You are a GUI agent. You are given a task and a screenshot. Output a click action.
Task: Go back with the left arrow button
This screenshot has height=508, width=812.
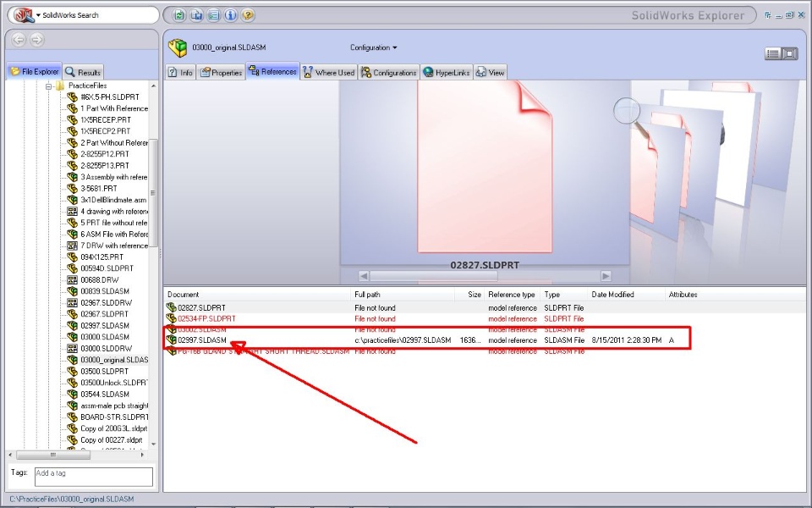(x=19, y=40)
